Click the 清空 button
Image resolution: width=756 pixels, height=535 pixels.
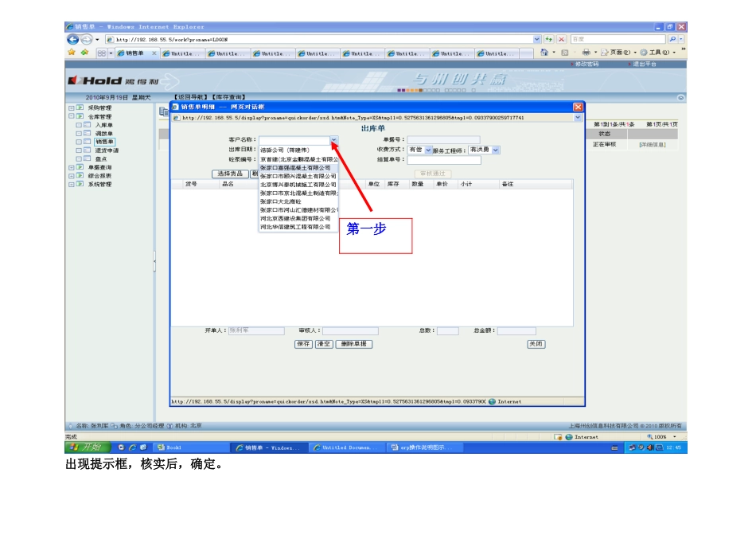(324, 344)
